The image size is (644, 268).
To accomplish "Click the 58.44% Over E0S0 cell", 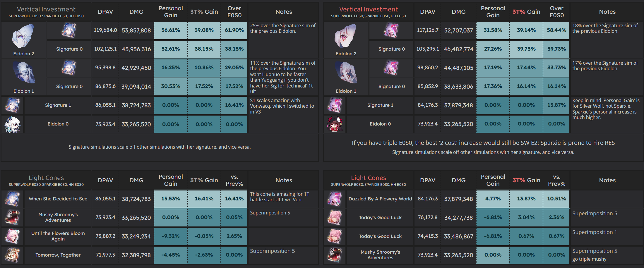I will coord(556,30).
